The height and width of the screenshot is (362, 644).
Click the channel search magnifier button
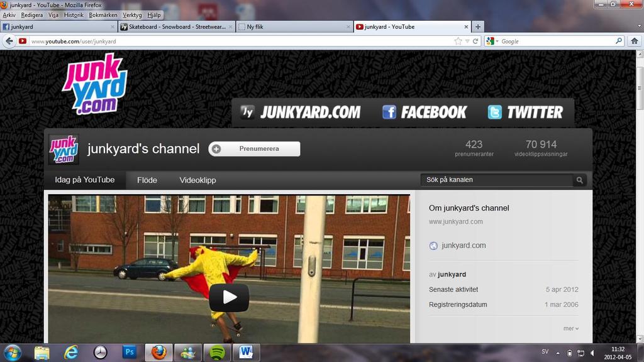[579, 180]
